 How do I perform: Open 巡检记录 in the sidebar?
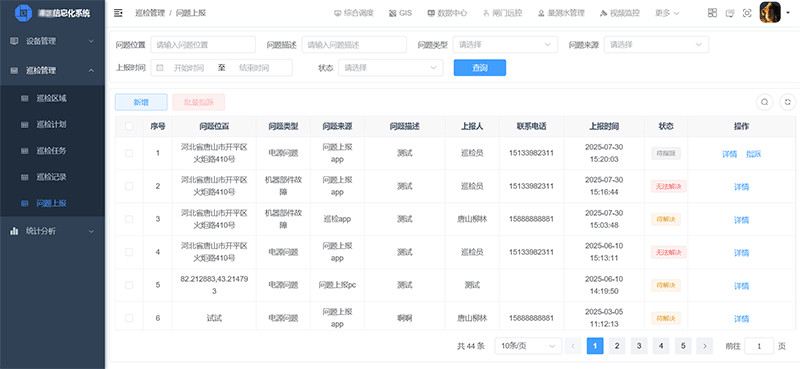pyautogui.click(x=53, y=177)
